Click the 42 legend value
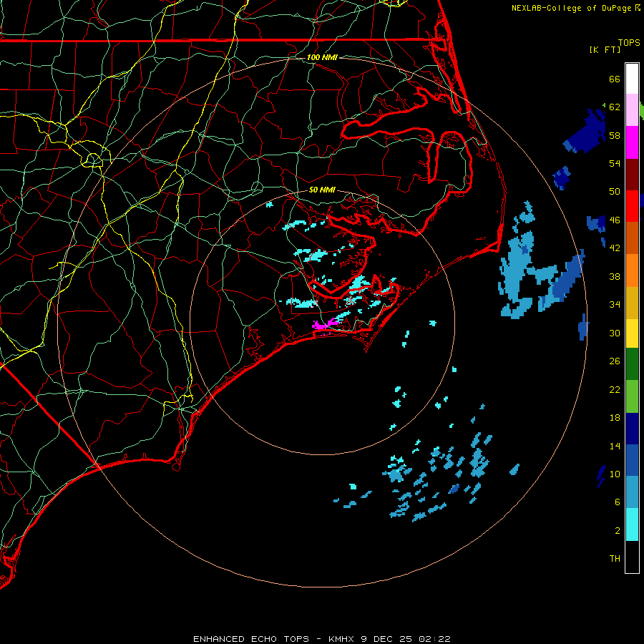Viewport: 644px width, 644px height. 615,248
